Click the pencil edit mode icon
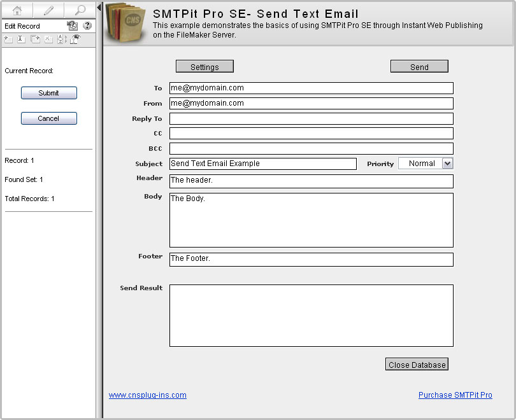 [48, 11]
